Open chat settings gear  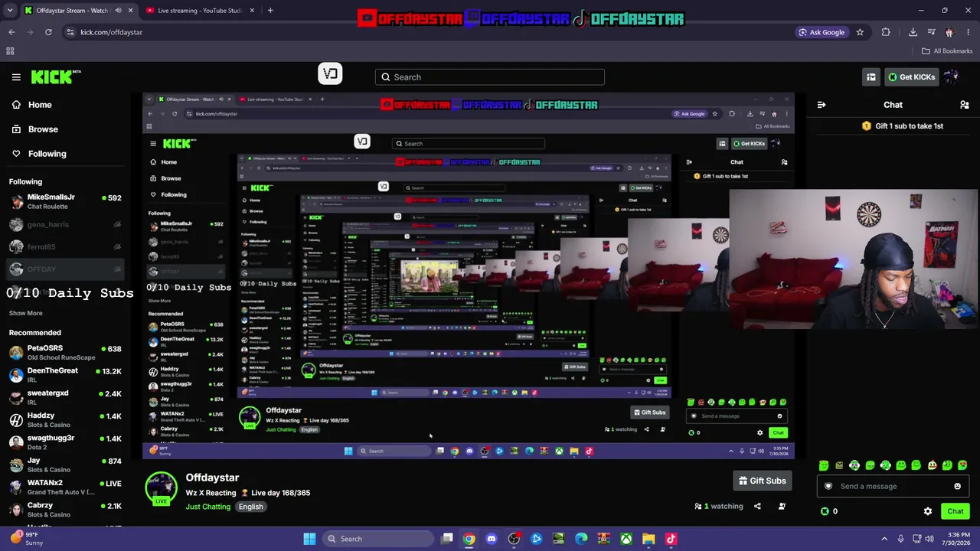[x=928, y=511]
